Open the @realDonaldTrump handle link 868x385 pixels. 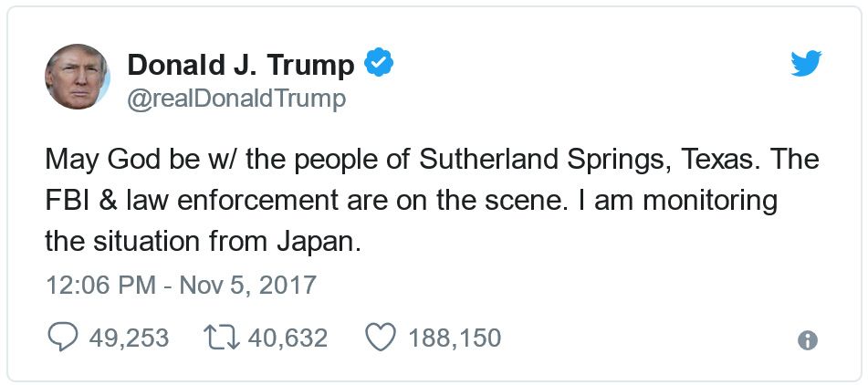pos(237,98)
